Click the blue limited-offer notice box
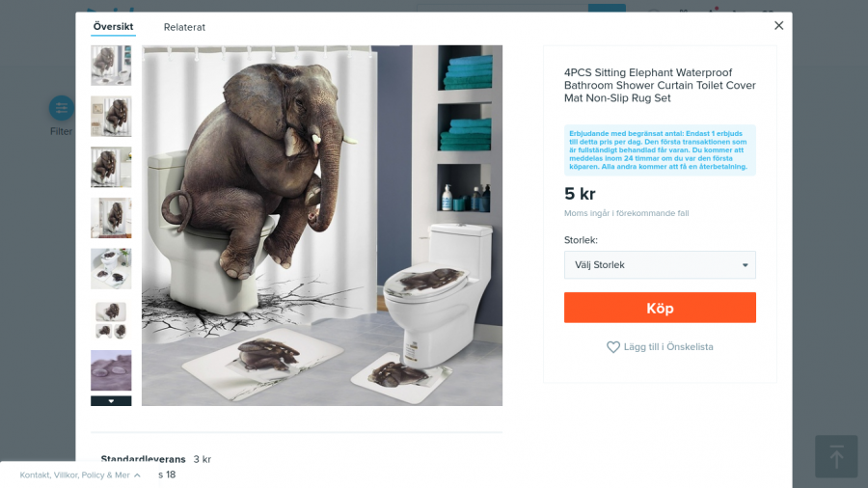The width and height of the screenshot is (868, 488). tap(660, 150)
